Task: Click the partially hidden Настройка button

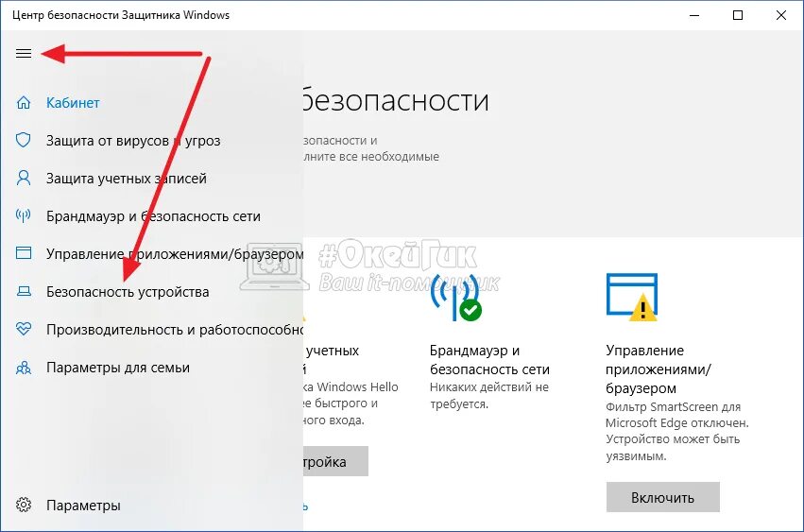Action: [335, 461]
